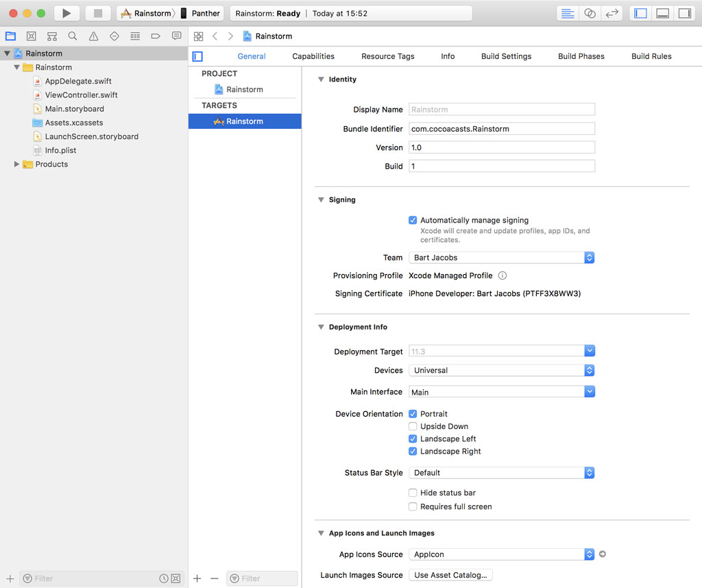The height and width of the screenshot is (588, 702).
Task: Hide the Navigator pane
Action: pyautogui.click(x=639, y=13)
